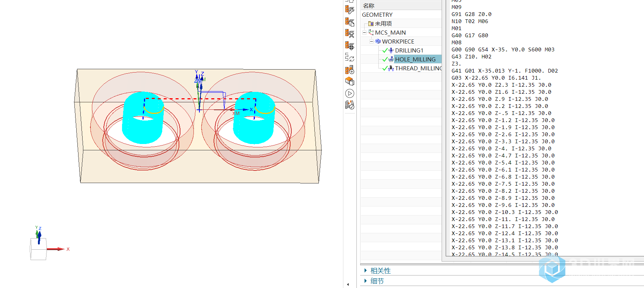The width and height of the screenshot is (644, 288).
Task: Click the edit tool path wrench icon
Action: click(x=349, y=10)
